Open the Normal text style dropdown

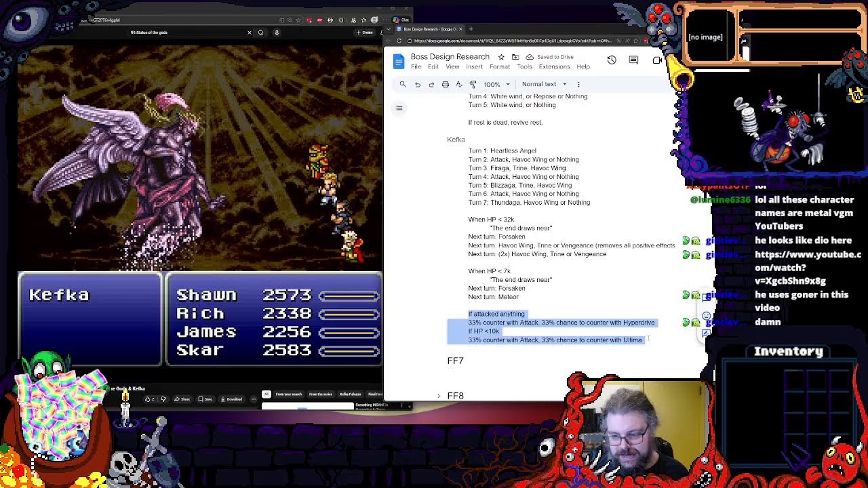coord(544,84)
